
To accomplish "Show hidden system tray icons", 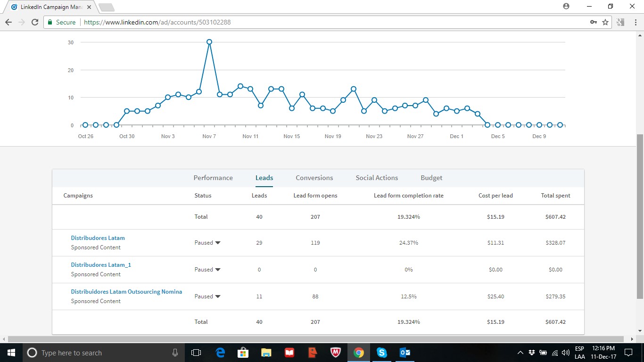I will 520,353.
